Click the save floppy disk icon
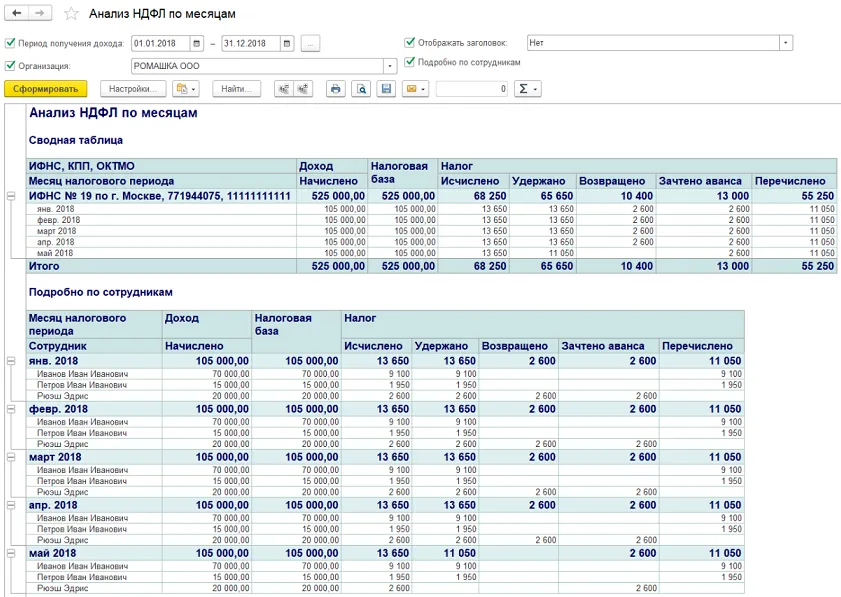Screen dimensions: 841x597 (x=386, y=89)
